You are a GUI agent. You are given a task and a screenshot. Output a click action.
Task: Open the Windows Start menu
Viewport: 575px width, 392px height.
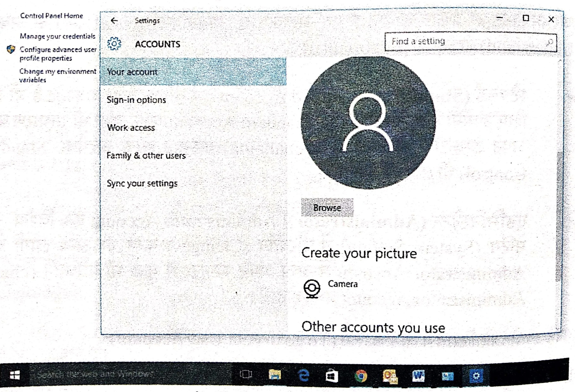15,375
